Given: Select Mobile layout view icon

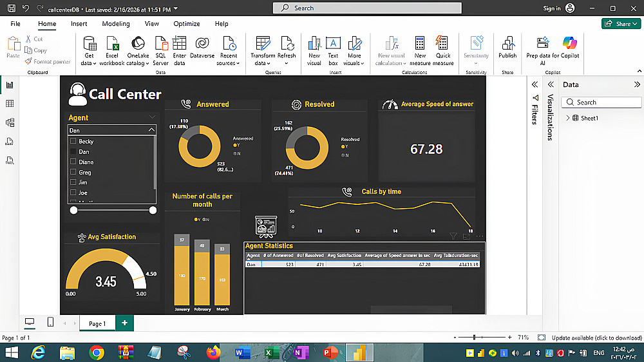Looking at the screenshot, I should pyautogui.click(x=50, y=322).
